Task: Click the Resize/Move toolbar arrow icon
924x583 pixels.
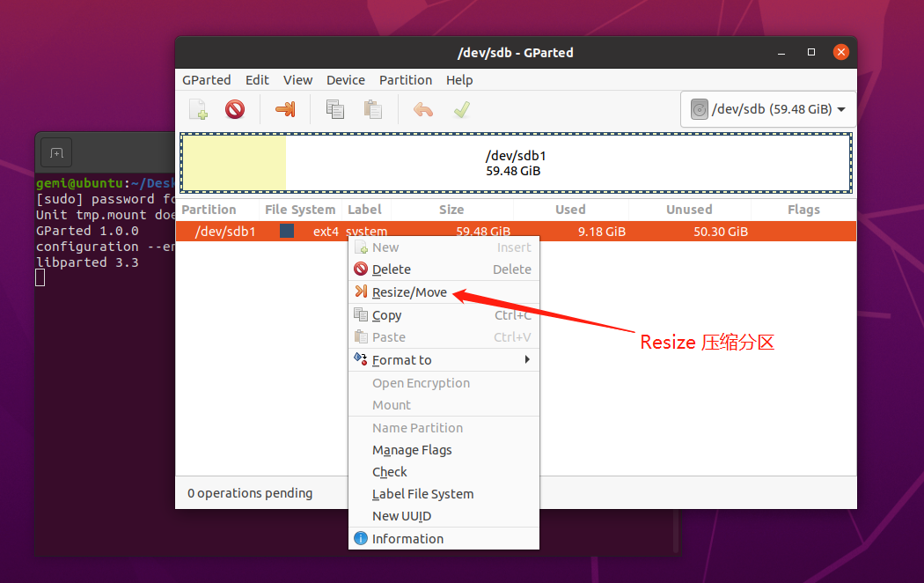Action: [x=285, y=109]
